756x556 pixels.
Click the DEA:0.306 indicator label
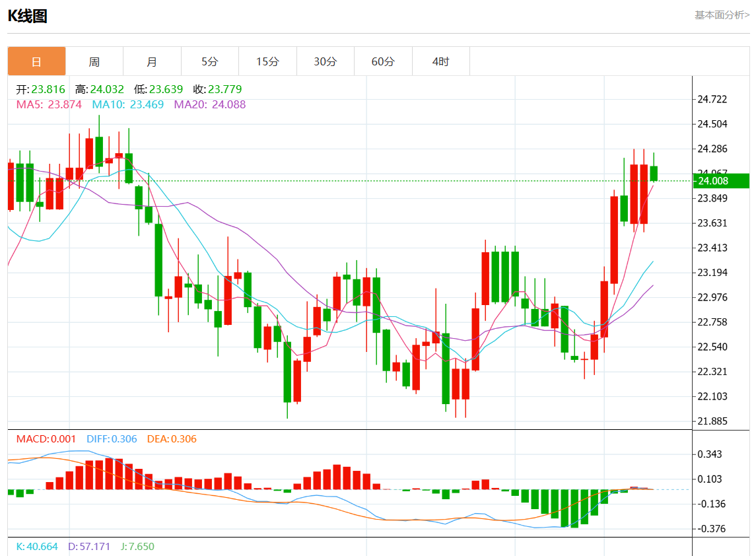pyautogui.click(x=172, y=439)
